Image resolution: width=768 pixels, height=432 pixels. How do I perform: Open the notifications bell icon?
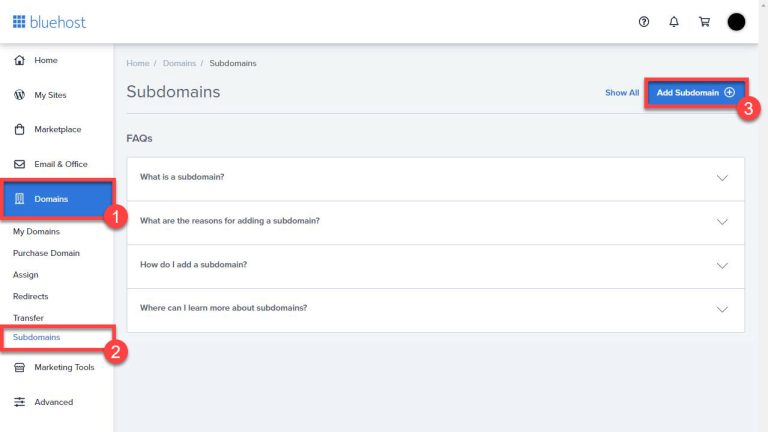[674, 22]
